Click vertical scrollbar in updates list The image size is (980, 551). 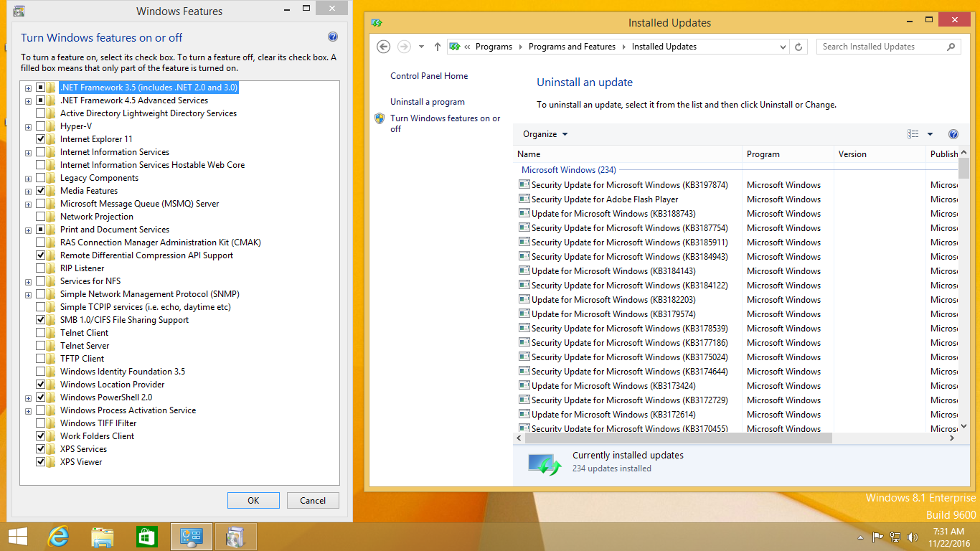(x=963, y=168)
